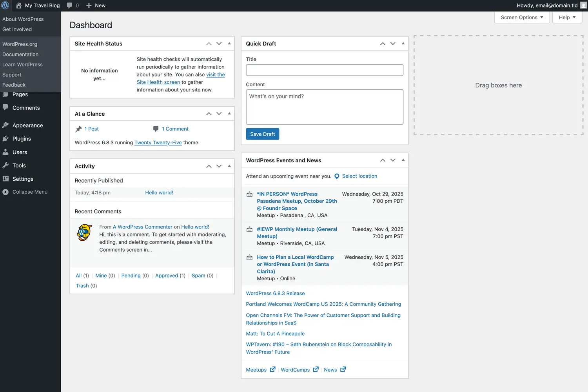Click the Save Draft button
The image size is (588, 392).
pos(263,134)
